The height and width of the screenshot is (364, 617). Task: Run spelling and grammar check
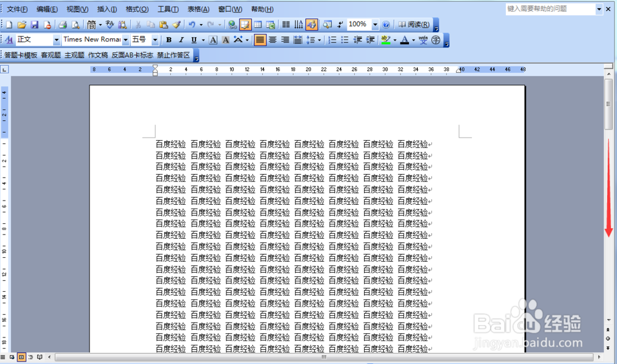coord(110,25)
